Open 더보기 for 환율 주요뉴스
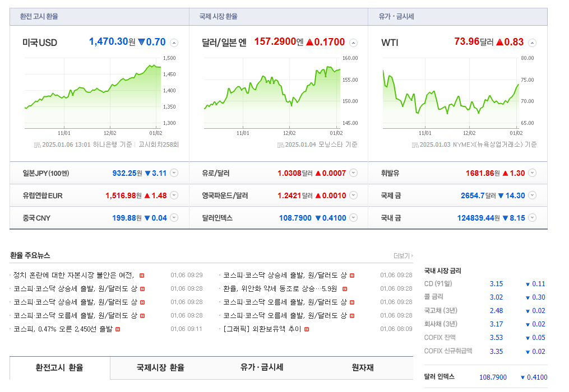 (403, 256)
